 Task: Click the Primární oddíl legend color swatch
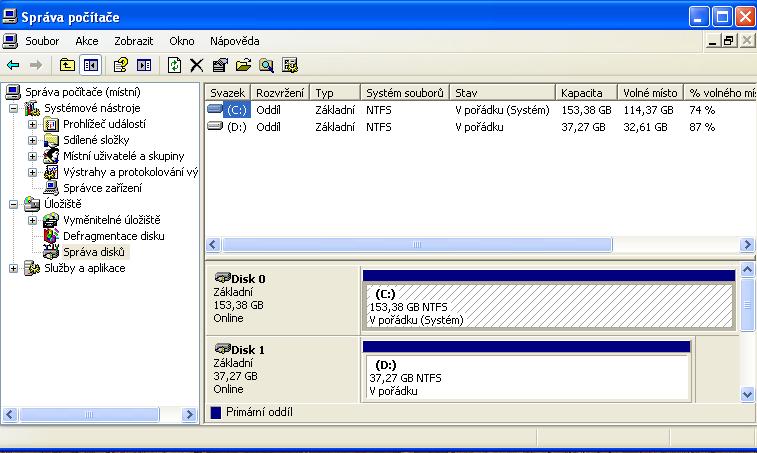click(216, 412)
